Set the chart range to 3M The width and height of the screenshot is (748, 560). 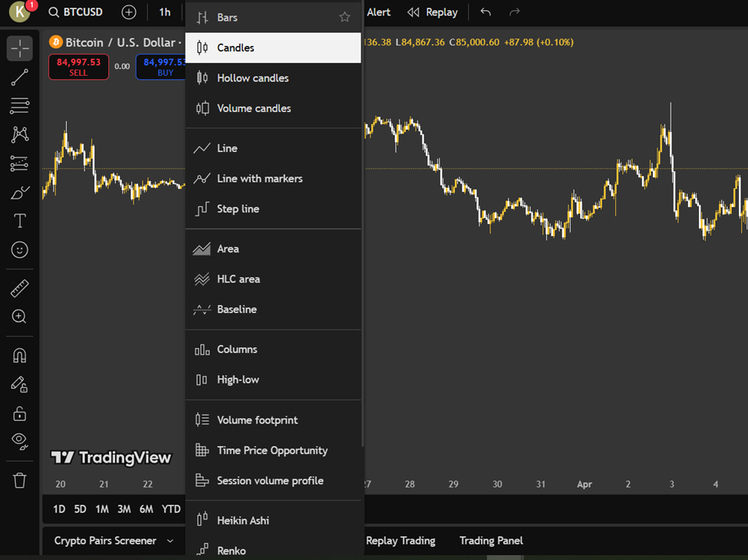pyautogui.click(x=124, y=509)
